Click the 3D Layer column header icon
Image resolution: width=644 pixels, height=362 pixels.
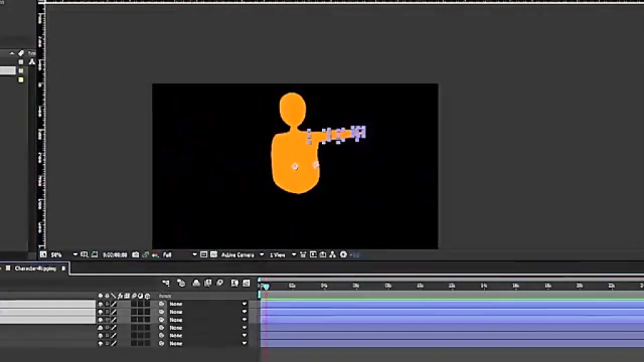point(147,295)
